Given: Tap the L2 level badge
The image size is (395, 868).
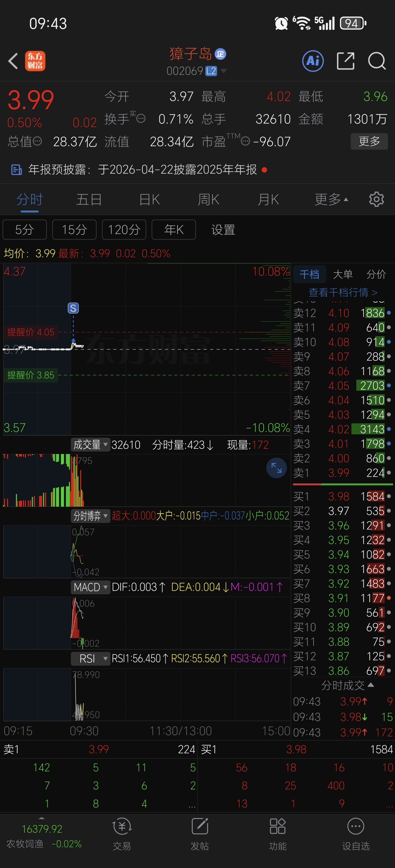Looking at the screenshot, I should point(211,71).
